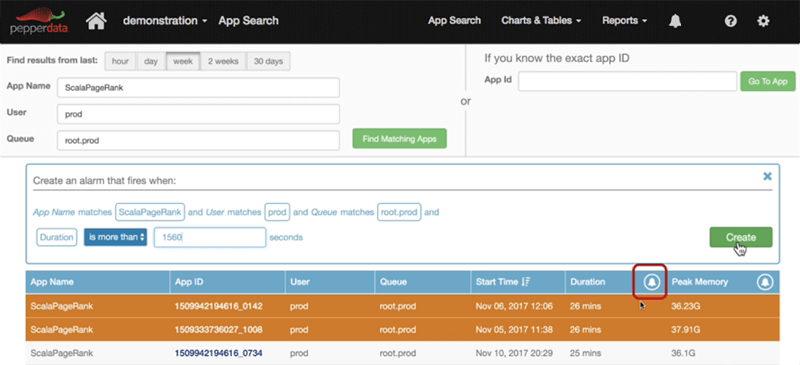800x365 pixels.
Task: Open the help question mark icon
Action: [731, 21]
